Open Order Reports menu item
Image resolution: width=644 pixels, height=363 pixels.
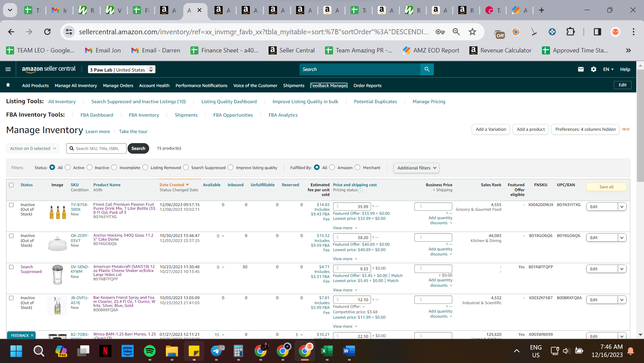[x=367, y=85]
